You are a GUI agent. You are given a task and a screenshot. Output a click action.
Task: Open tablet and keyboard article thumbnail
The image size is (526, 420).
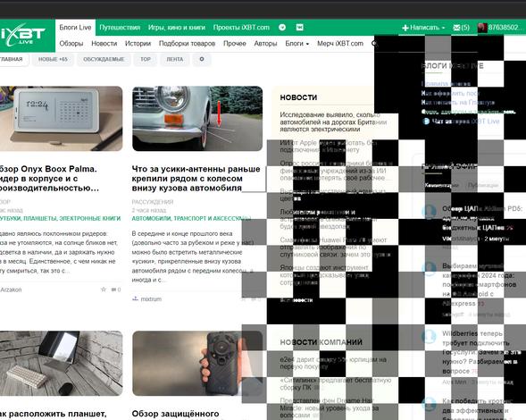61,364
